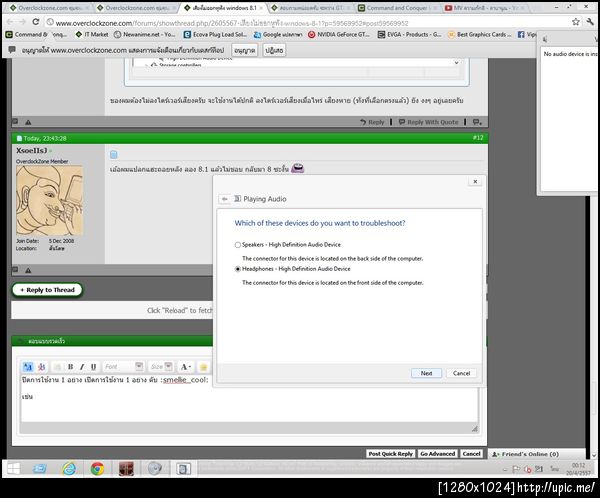This screenshot has width=600, height=498.
Task: Click the Post Quick Reply button
Action: [390, 454]
